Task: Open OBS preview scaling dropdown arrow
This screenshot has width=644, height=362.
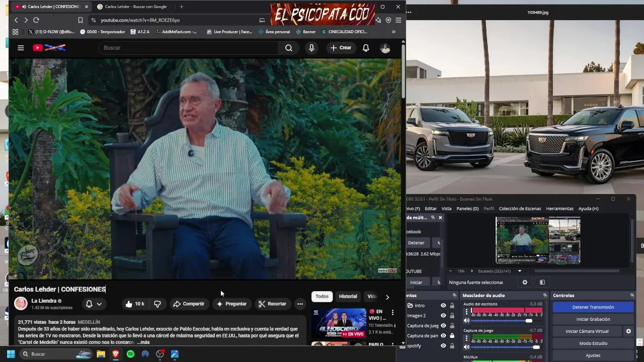Action: pos(519,271)
